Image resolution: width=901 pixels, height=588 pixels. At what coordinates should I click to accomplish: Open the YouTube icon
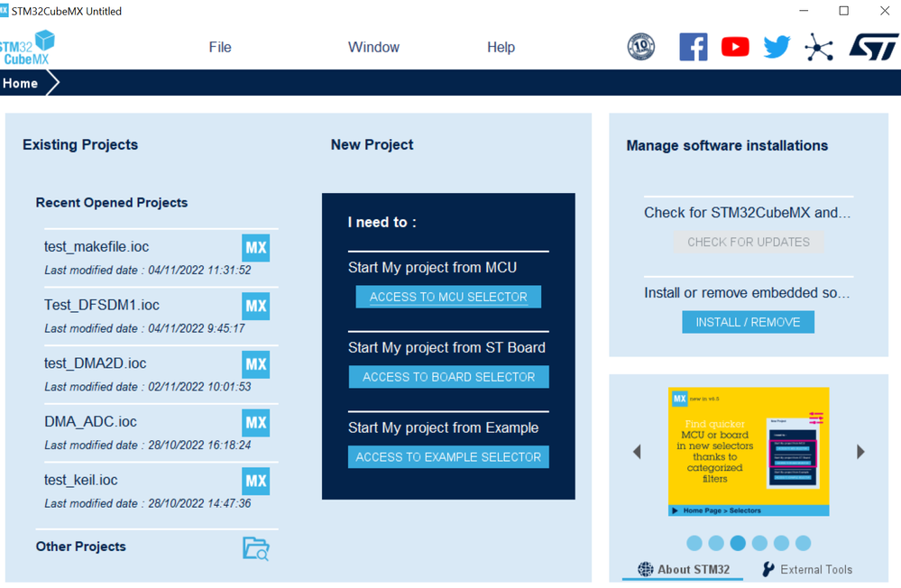coord(735,47)
